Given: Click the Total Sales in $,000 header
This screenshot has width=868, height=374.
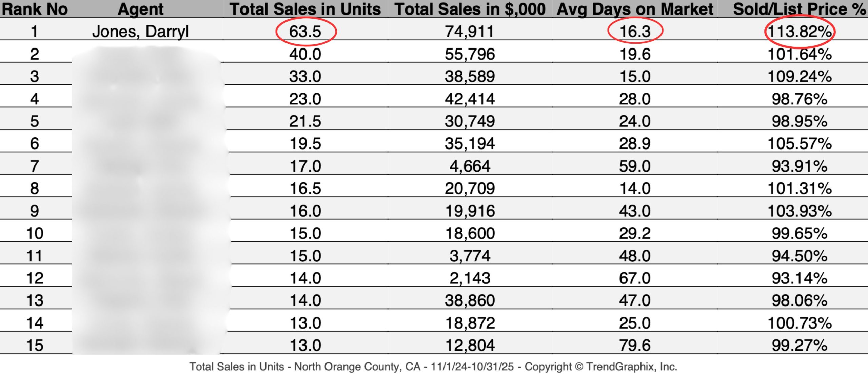Looking at the screenshot, I should tap(470, 9).
